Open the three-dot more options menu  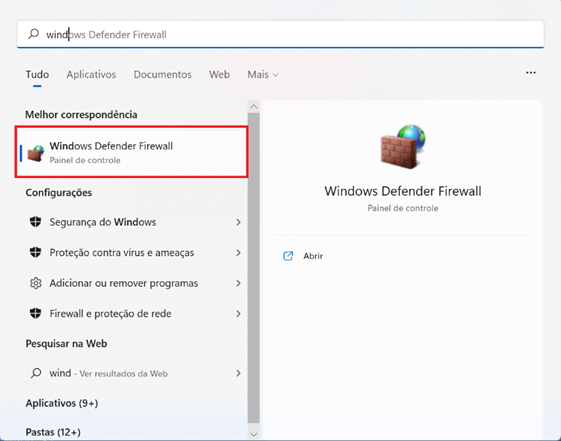[531, 73]
